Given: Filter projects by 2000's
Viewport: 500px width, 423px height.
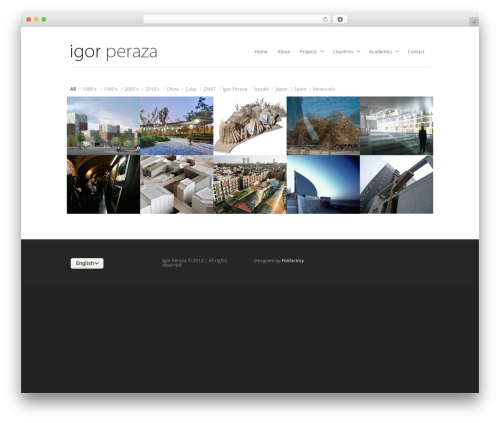Looking at the screenshot, I should point(131,89).
